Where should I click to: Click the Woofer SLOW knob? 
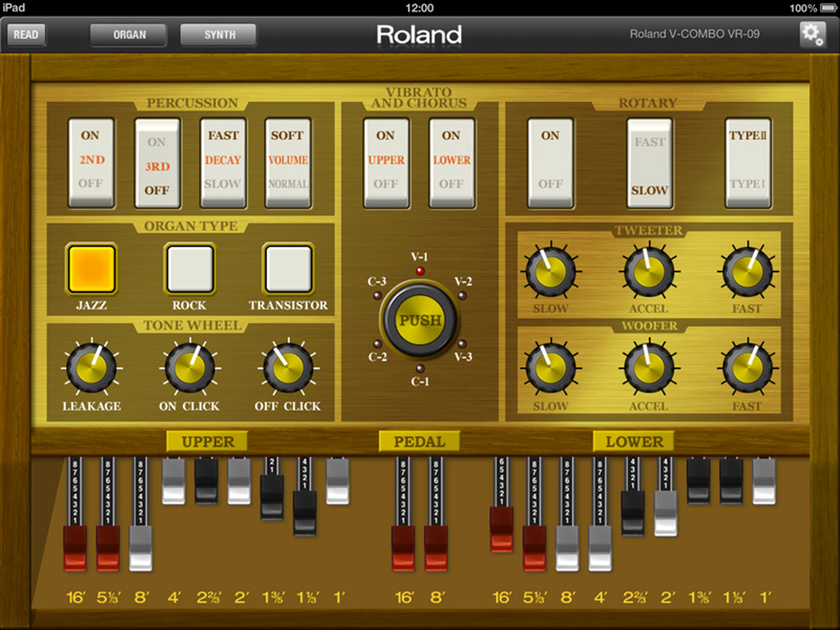click(x=551, y=367)
